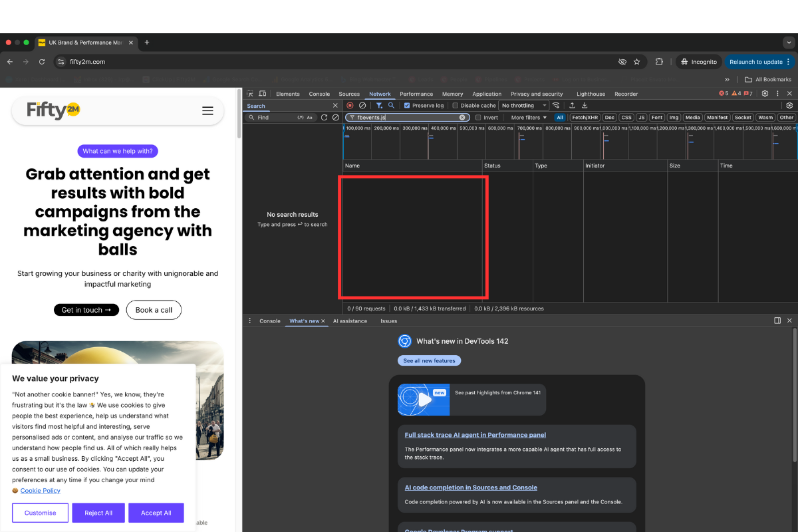Check the Invert filter checkbox
Viewport: 798px width, 532px height.
coord(478,117)
